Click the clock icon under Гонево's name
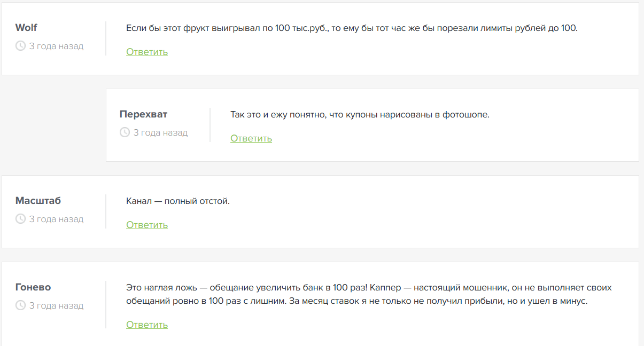Viewport: 644px width, 346px height. coord(21,305)
